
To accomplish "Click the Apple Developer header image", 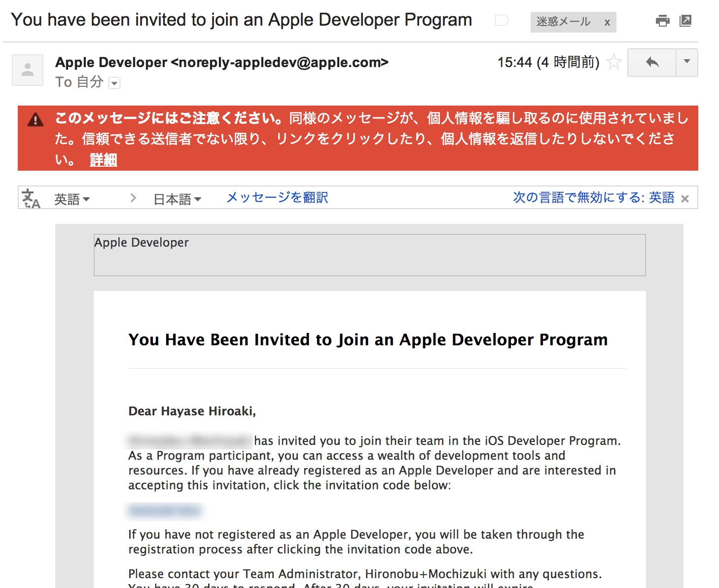I will pos(369,255).
